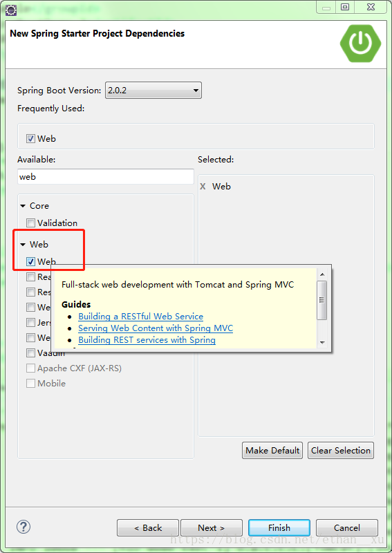Proceed with the Next button
This screenshot has height=553, width=392.
point(212,527)
